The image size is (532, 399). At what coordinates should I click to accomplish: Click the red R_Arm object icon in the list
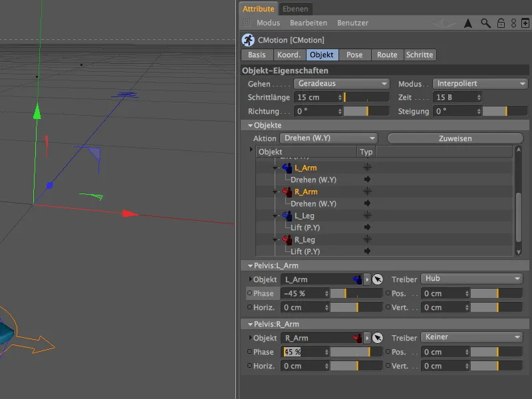[x=287, y=192]
